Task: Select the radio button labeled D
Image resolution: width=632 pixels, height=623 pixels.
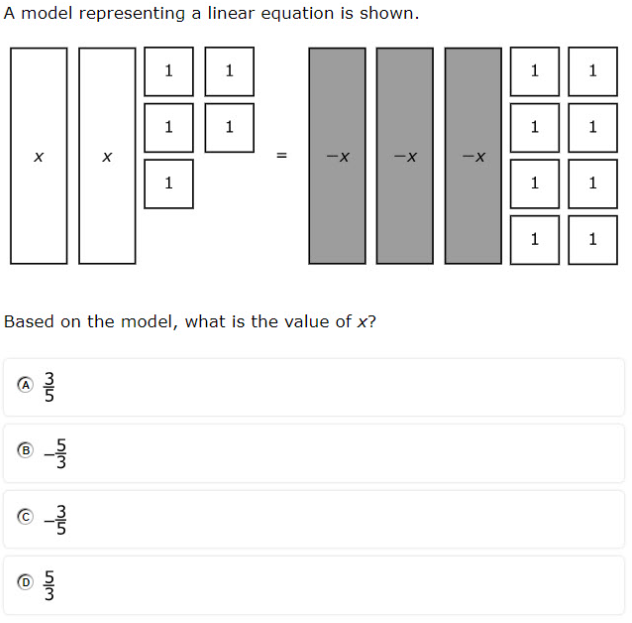Action: 25,582
